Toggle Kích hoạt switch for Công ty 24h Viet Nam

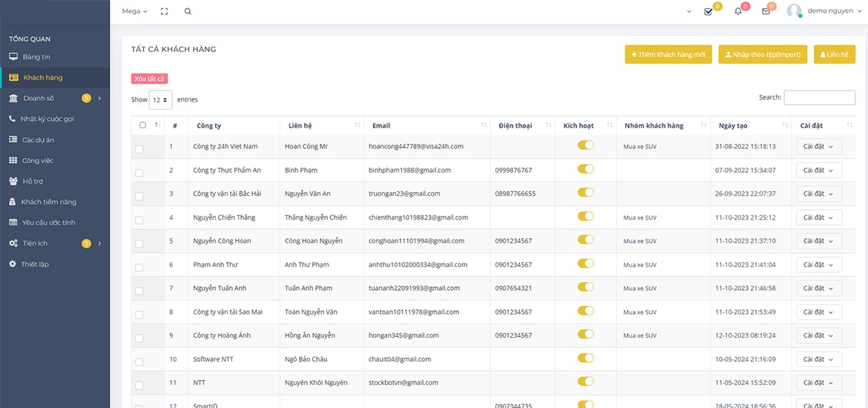585,146
